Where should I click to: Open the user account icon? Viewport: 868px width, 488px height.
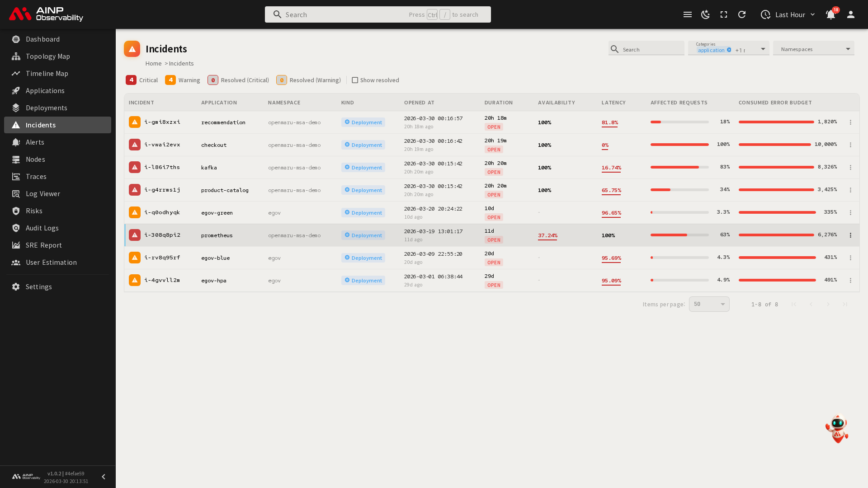(850, 14)
